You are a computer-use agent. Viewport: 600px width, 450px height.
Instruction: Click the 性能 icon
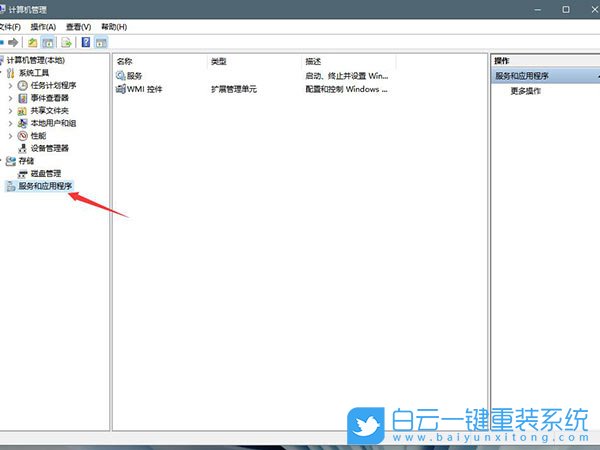23,136
